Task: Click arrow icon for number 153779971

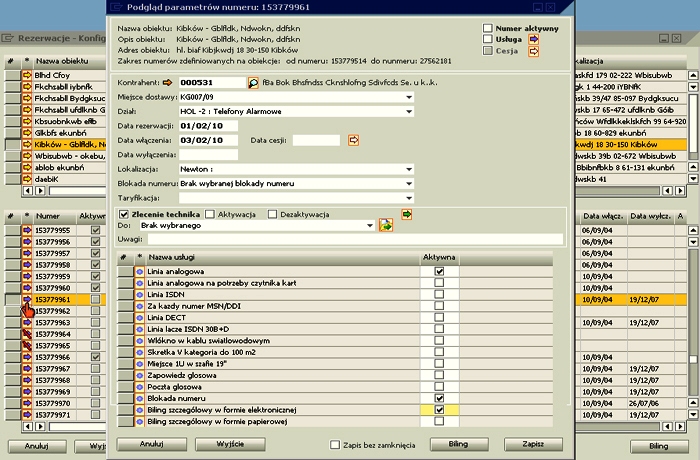Action: click(x=27, y=415)
